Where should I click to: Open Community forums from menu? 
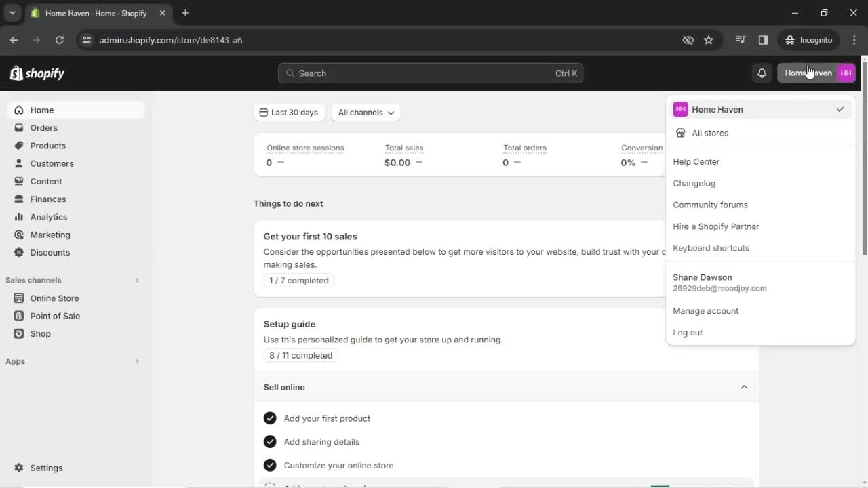tap(710, 205)
